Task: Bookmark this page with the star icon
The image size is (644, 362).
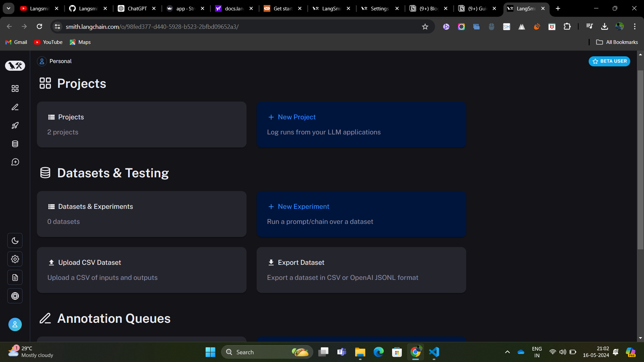Action: coord(425,27)
